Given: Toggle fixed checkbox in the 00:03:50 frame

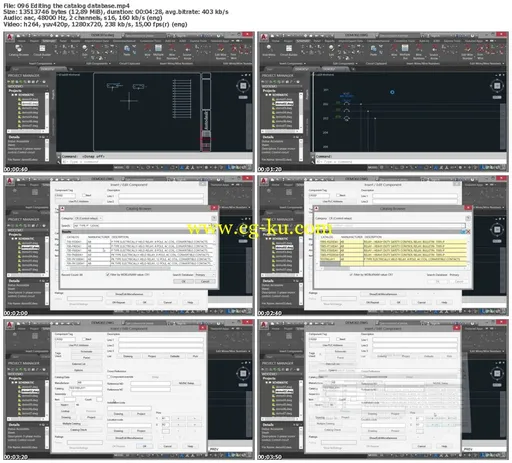Looking at the screenshot, I should click(338, 339).
